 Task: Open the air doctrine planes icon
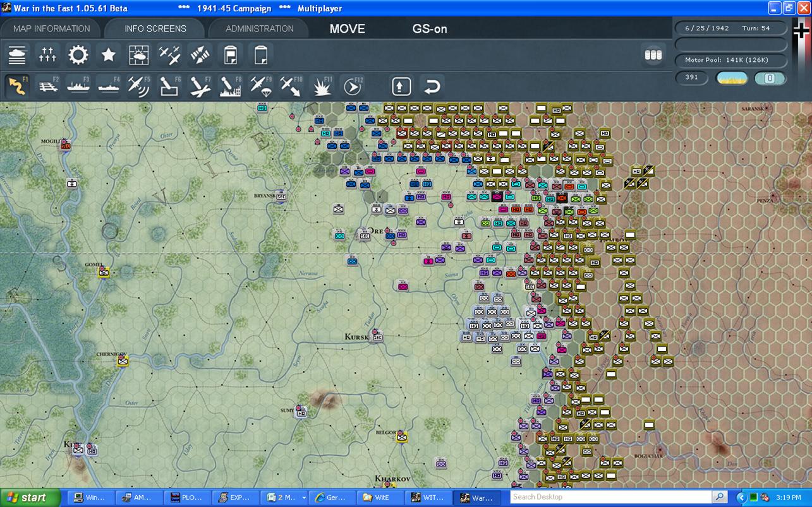coord(169,55)
